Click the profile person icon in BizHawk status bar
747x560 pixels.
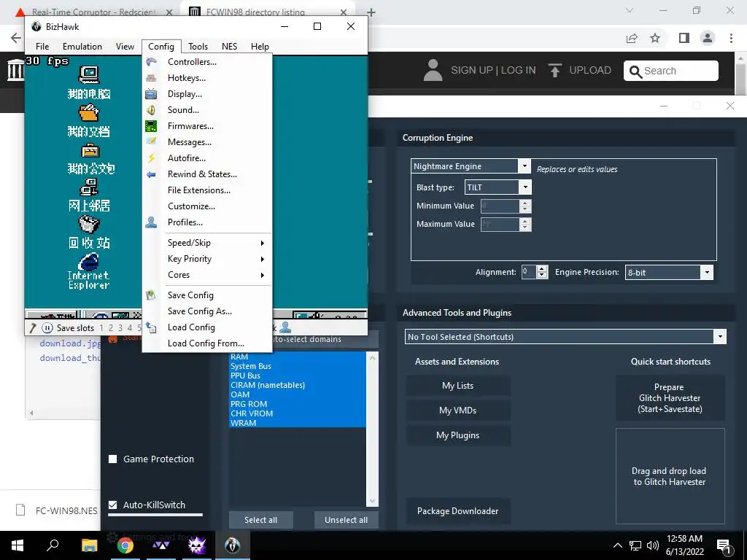click(285, 327)
